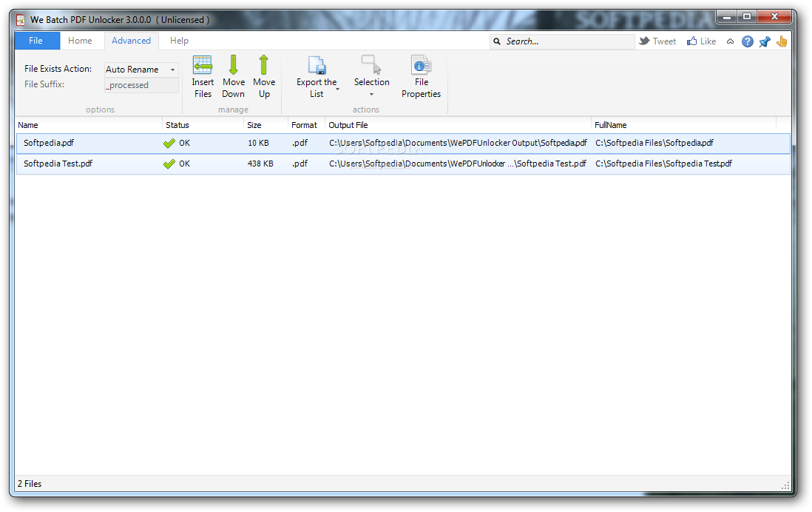Click FullName C:\Softpedia Files\Softpedia.pdf
This screenshot has height=512, width=812.
(654, 143)
